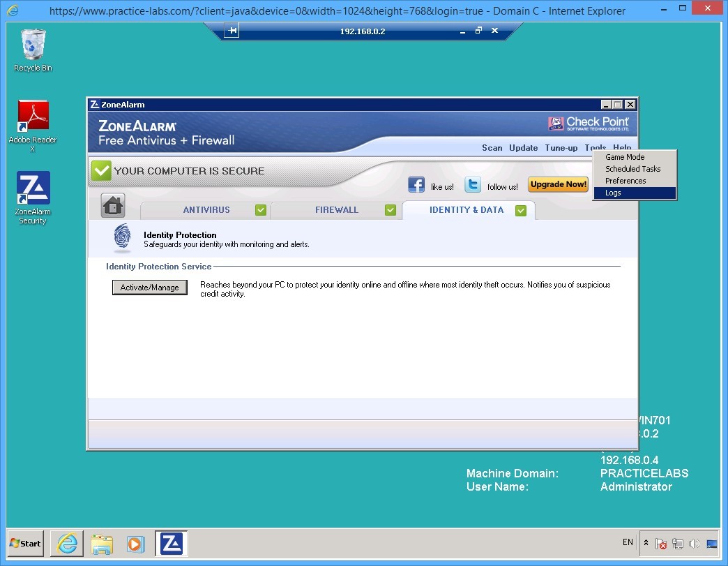728x566 pixels.
Task: Click the green checkmark security status icon
Action: point(101,170)
